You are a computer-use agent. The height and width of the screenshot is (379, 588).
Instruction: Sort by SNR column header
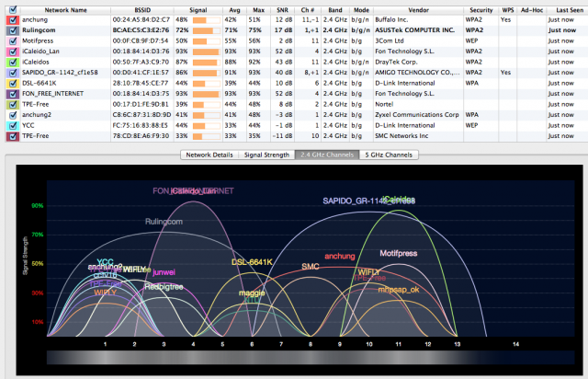coord(282,10)
